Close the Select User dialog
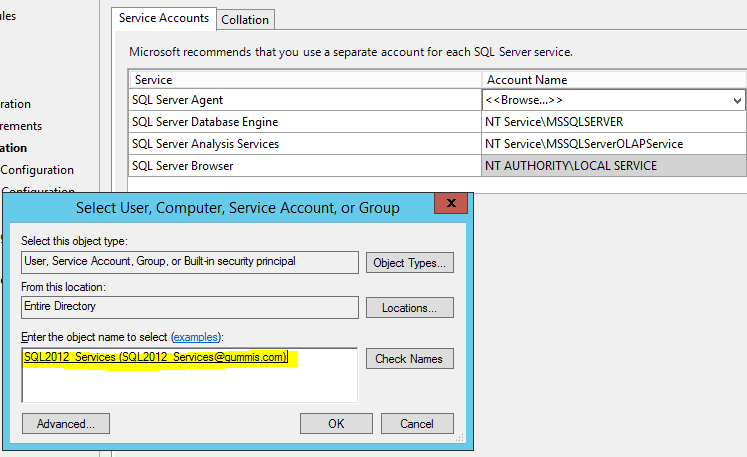The width and height of the screenshot is (747, 457). click(x=451, y=203)
